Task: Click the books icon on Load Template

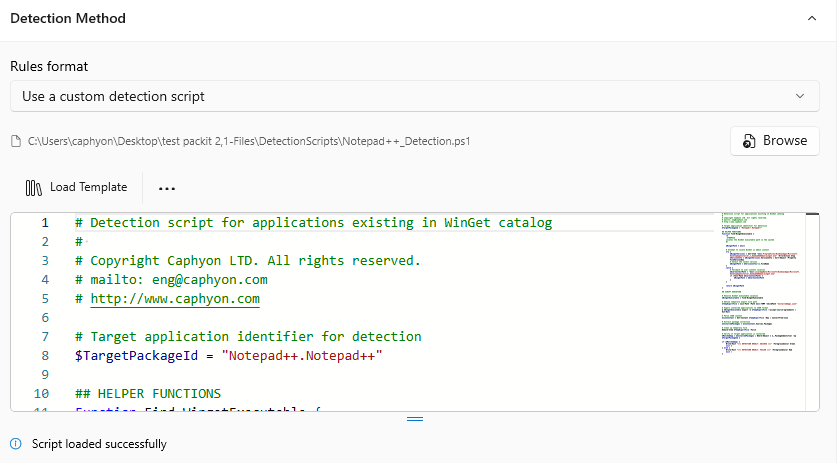Action: [34, 187]
